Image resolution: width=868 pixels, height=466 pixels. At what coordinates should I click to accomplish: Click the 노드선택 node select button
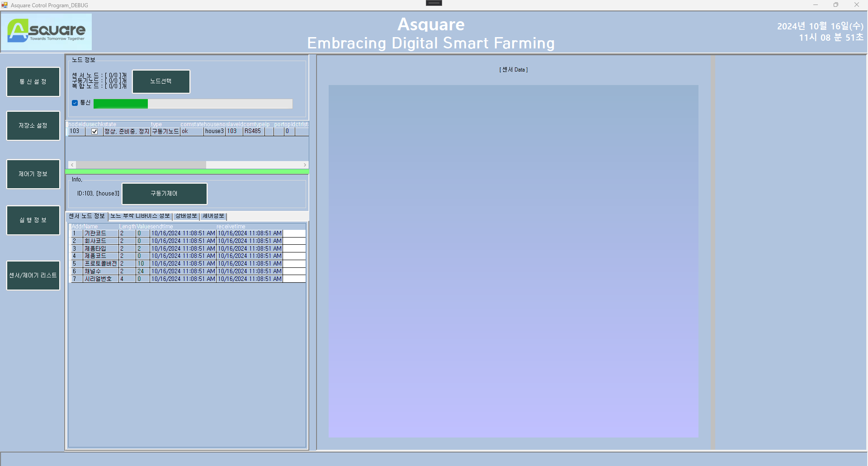pos(161,81)
